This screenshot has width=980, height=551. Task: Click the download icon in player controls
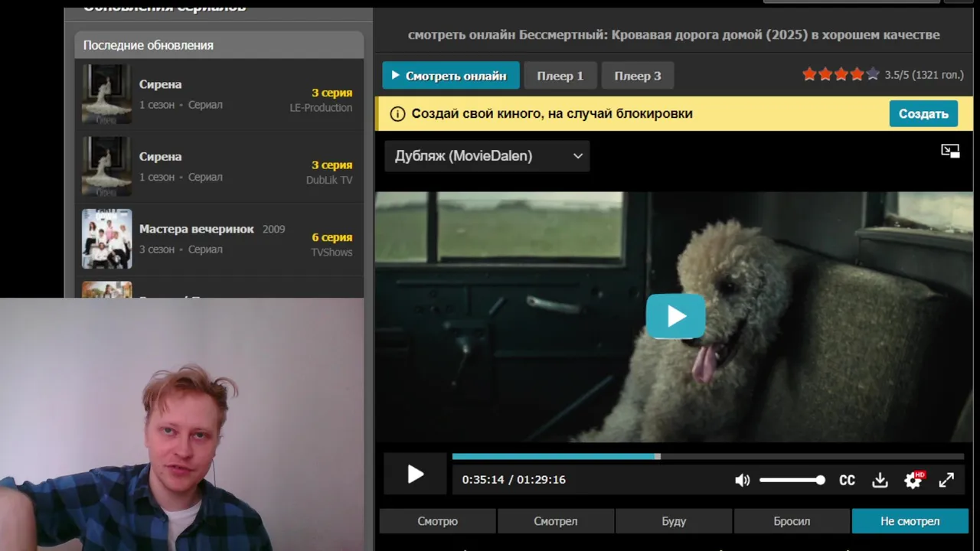pos(880,480)
